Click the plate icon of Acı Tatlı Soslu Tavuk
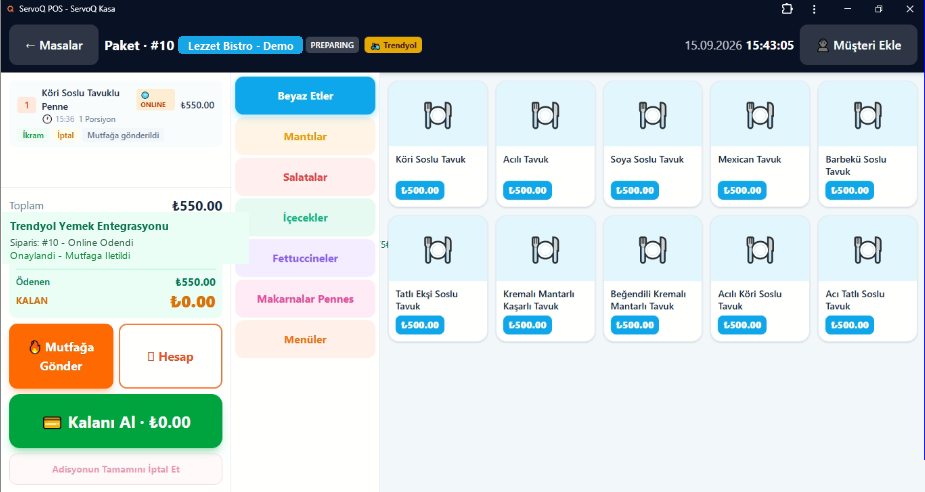The image size is (925, 492). (867, 250)
